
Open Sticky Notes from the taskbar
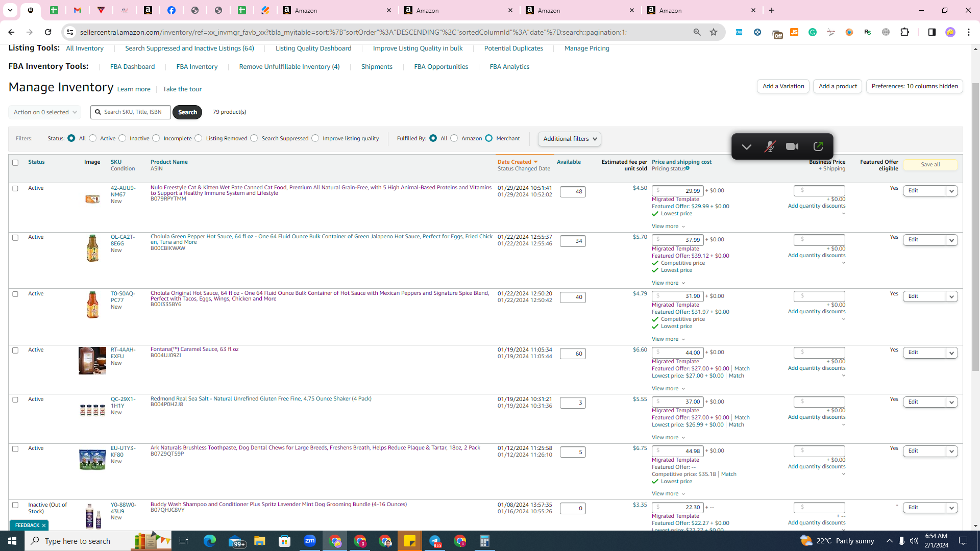410,541
